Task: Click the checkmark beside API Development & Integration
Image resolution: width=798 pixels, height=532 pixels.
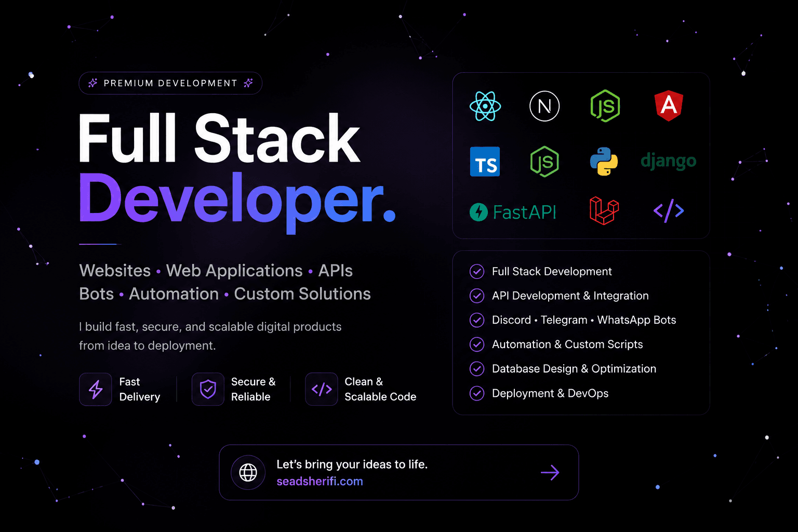Action: pos(477,296)
